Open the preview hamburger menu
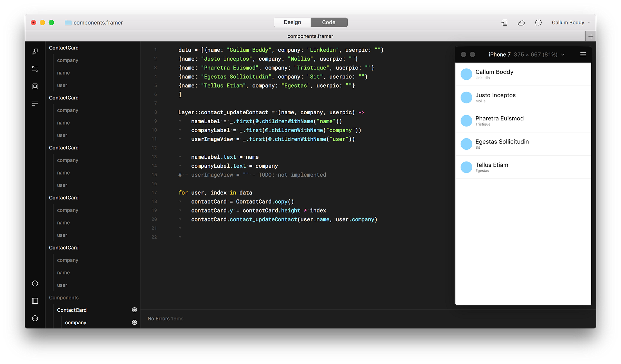The image size is (621, 364). pyautogui.click(x=583, y=54)
